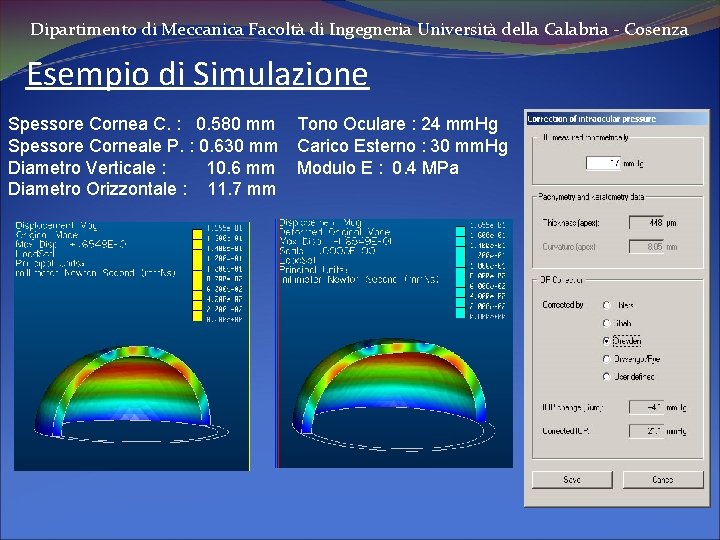Click the Thickness (apex) label
720x540 pixels.
[571, 223]
